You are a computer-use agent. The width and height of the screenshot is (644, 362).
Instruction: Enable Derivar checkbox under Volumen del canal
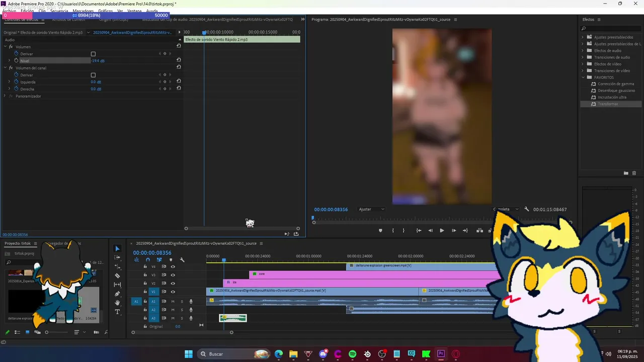coord(93,75)
